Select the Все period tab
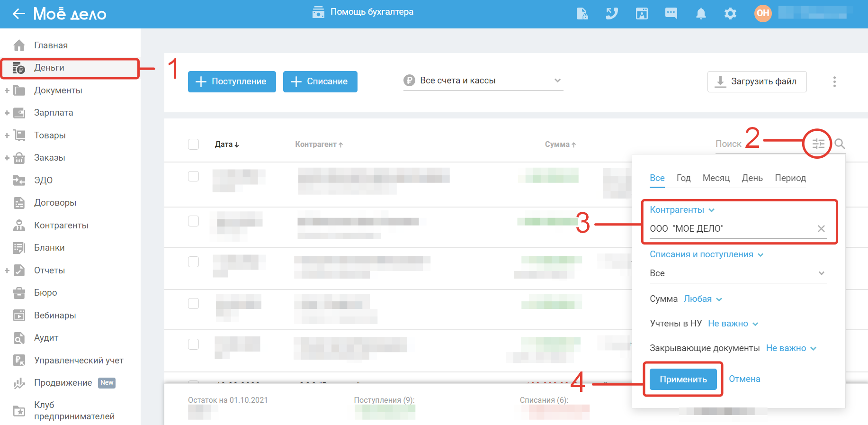The image size is (868, 425). [x=657, y=178]
